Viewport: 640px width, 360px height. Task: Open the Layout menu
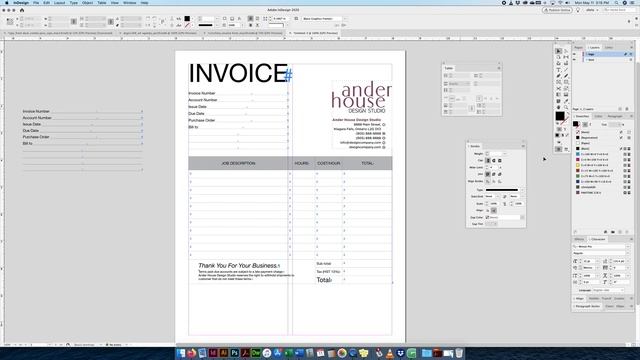tap(60, 2)
